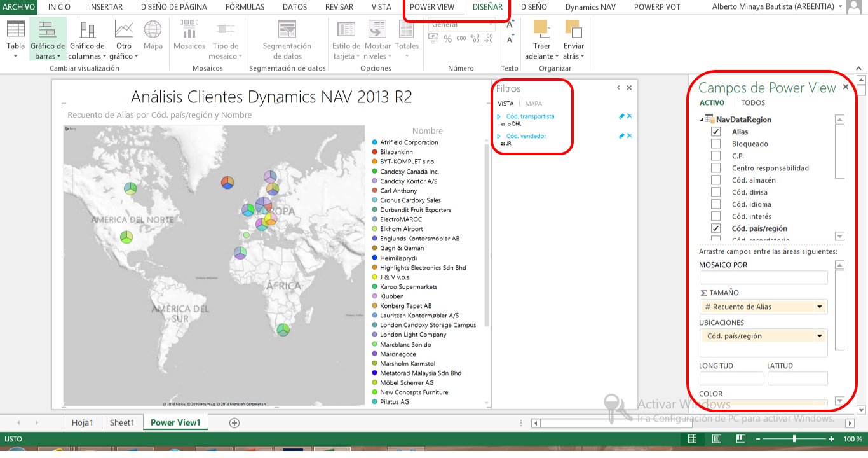Image resolution: width=868 pixels, height=458 pixels.
Task: Switch to the Sheet1 sheet tab
Action: pos(122,422)
